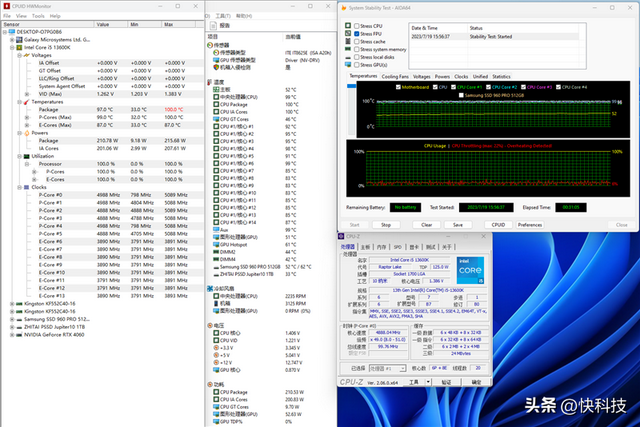Open the Tools menu in HWMonitor

click(x=39, y=16)
